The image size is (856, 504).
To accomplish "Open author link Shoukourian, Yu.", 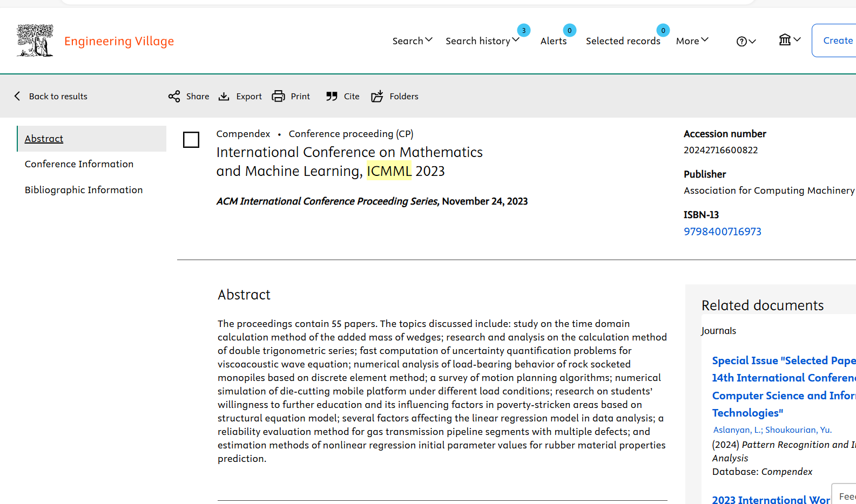I will coord(798,430).
